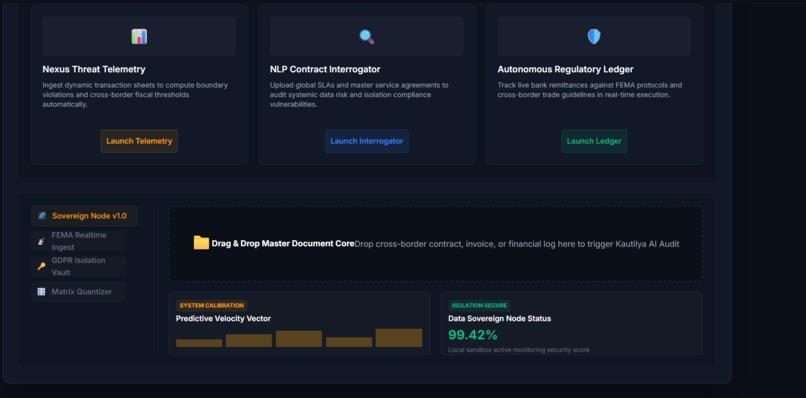
Task: Launch Ledger module
Action: [x=594, y=141]
